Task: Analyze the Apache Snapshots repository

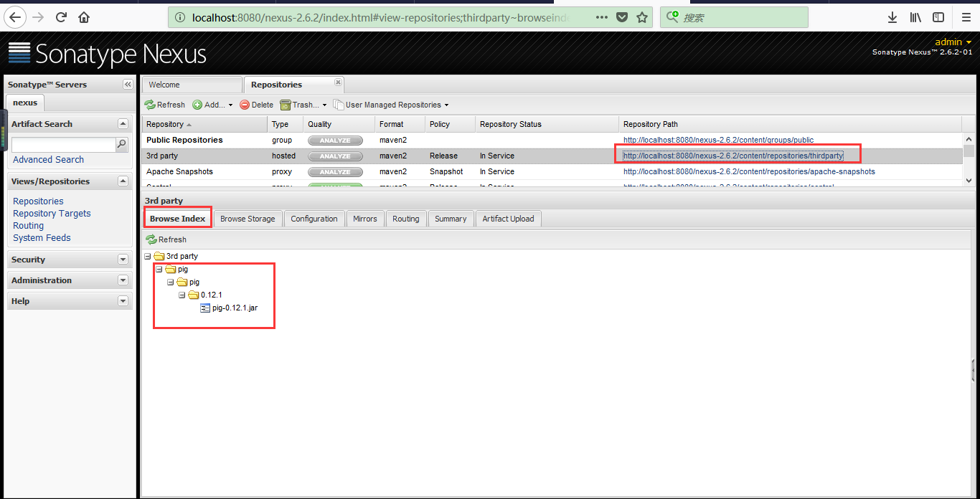Action: (x=335, y=172)
